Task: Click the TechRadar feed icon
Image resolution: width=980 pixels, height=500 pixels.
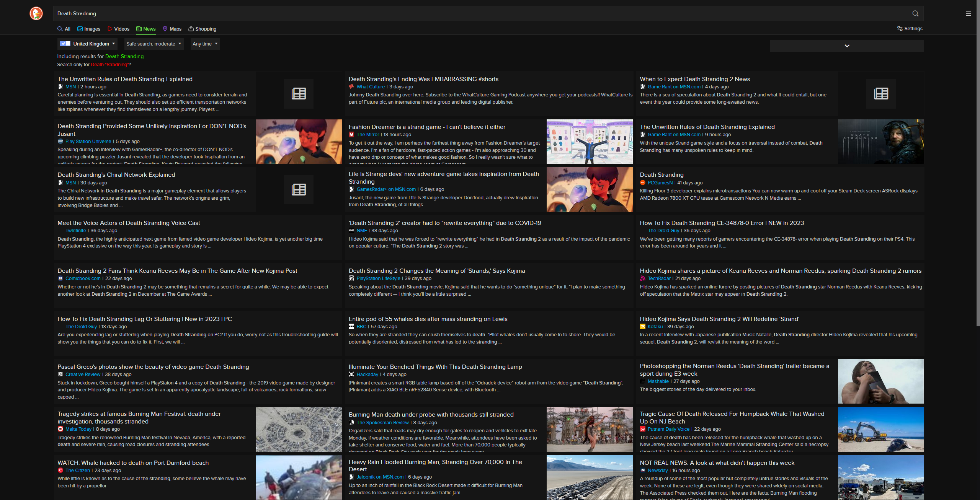Action: [642, 278]
